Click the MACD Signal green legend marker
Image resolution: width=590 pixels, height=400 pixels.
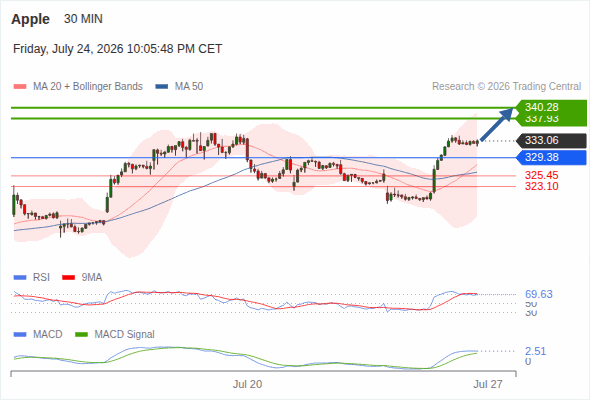click(82, 335)
